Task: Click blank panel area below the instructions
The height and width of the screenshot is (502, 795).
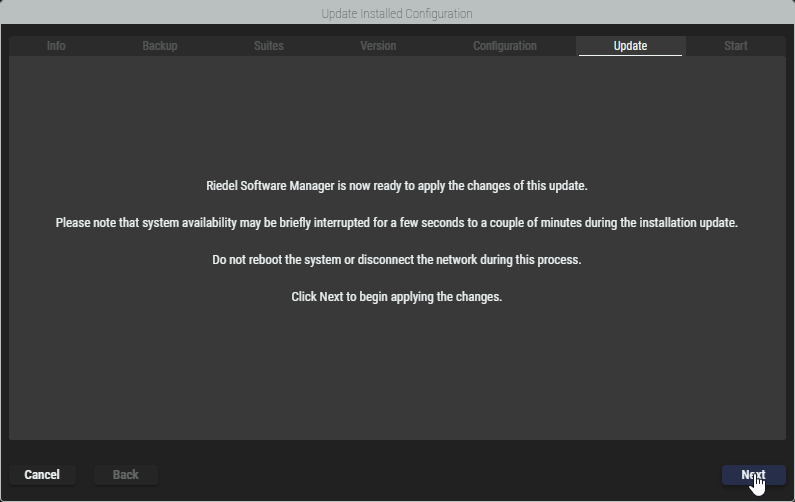Action: [x=397, y=380]
